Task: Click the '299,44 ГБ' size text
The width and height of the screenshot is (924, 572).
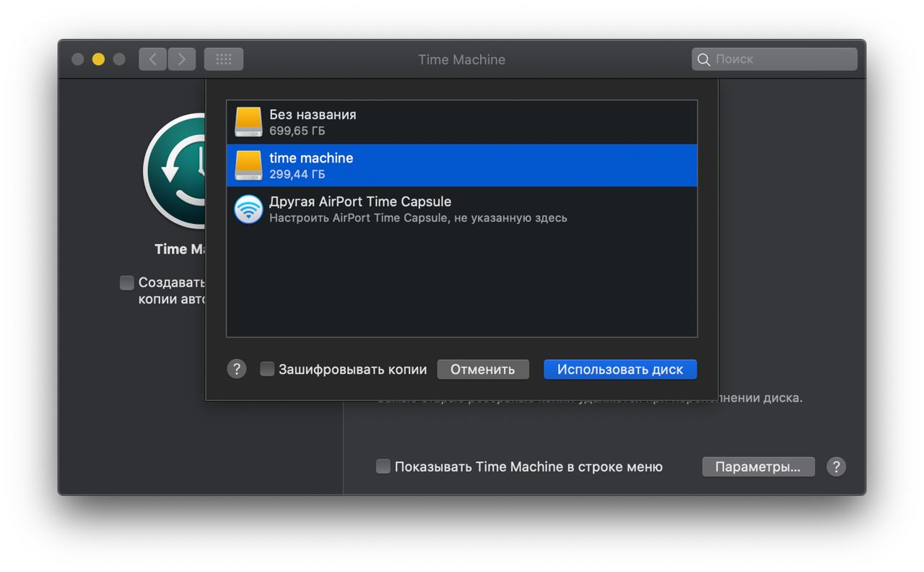Action: click(x=297, y=174)
